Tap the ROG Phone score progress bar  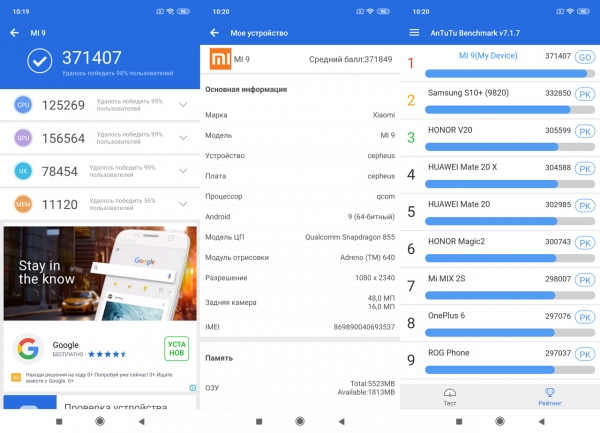point(510,370)
